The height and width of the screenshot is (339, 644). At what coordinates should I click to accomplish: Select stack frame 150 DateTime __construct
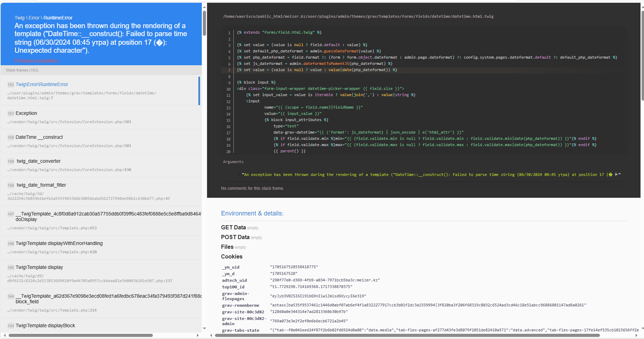point(101,141)
